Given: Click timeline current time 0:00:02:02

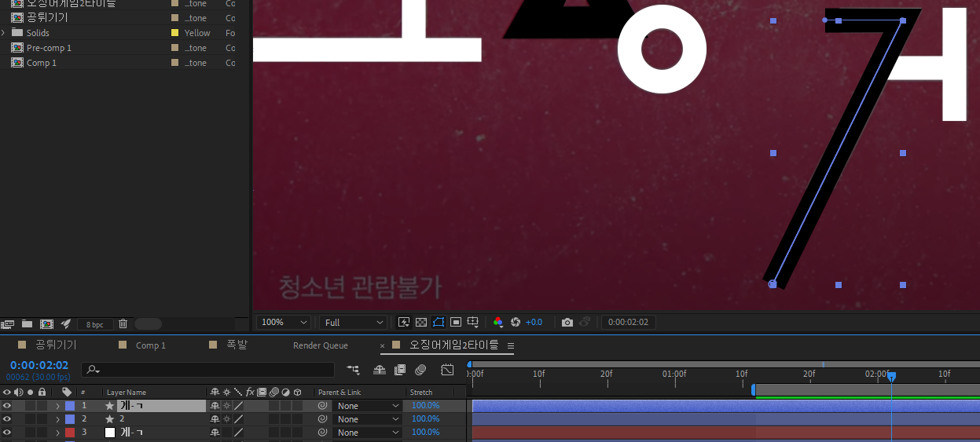Looking at the screenshot, I should 39,365.
